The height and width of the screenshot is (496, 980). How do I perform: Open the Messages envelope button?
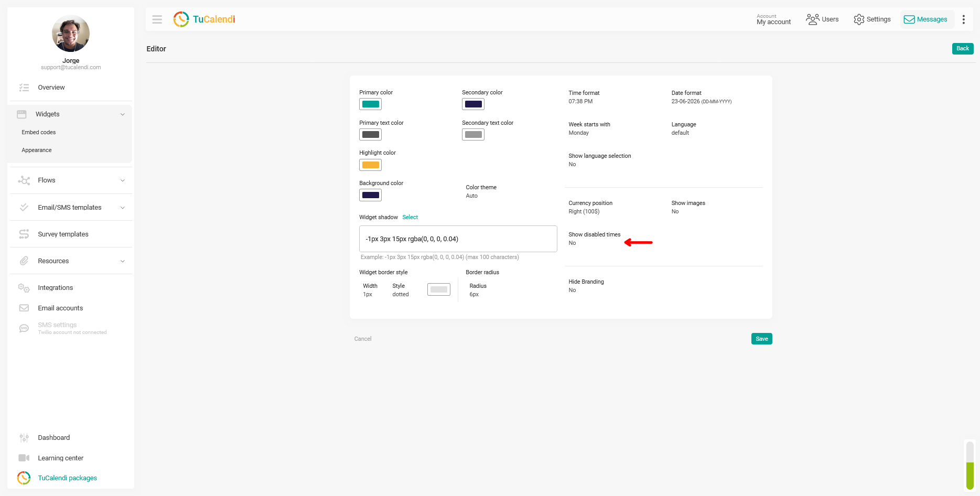pyautogui.click(x=927, y=19)
